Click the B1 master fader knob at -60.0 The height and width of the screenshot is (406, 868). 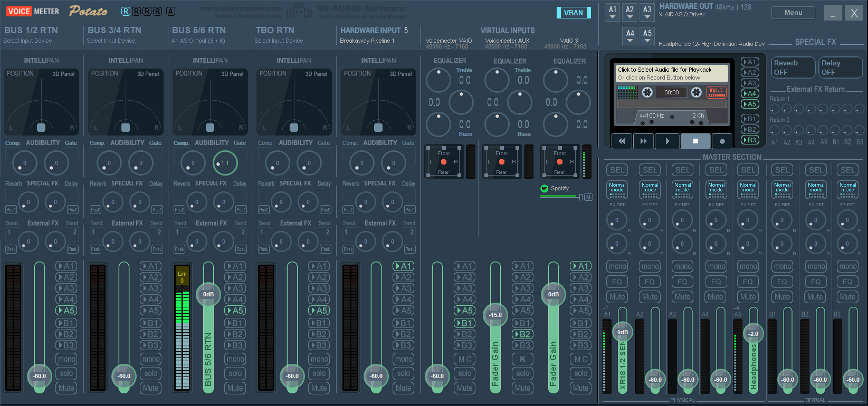788,380
